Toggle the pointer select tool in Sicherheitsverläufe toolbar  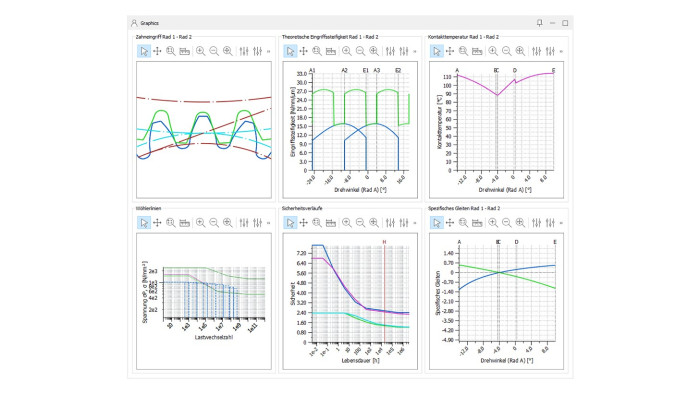pyautogui.click(x=290, y=222)
